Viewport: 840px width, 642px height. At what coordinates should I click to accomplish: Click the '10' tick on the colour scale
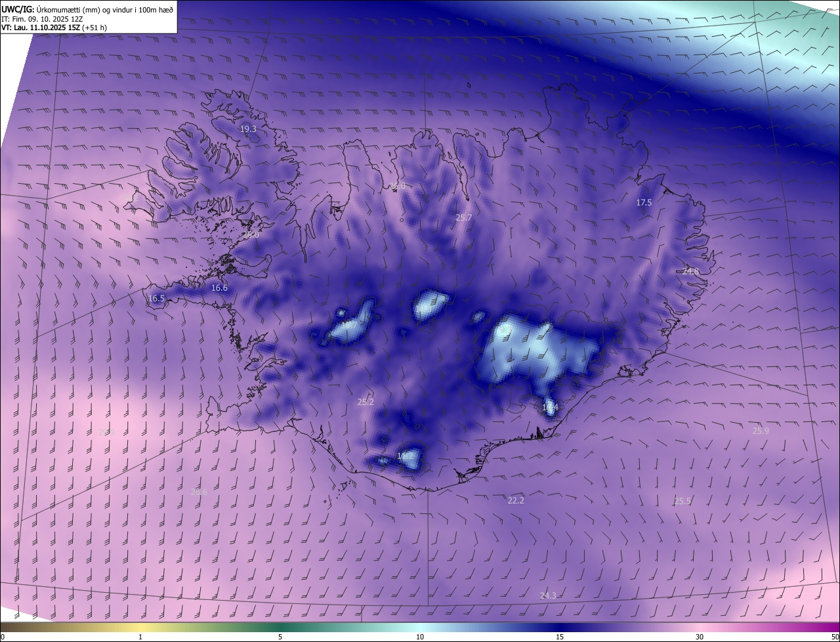click(420, 637)
